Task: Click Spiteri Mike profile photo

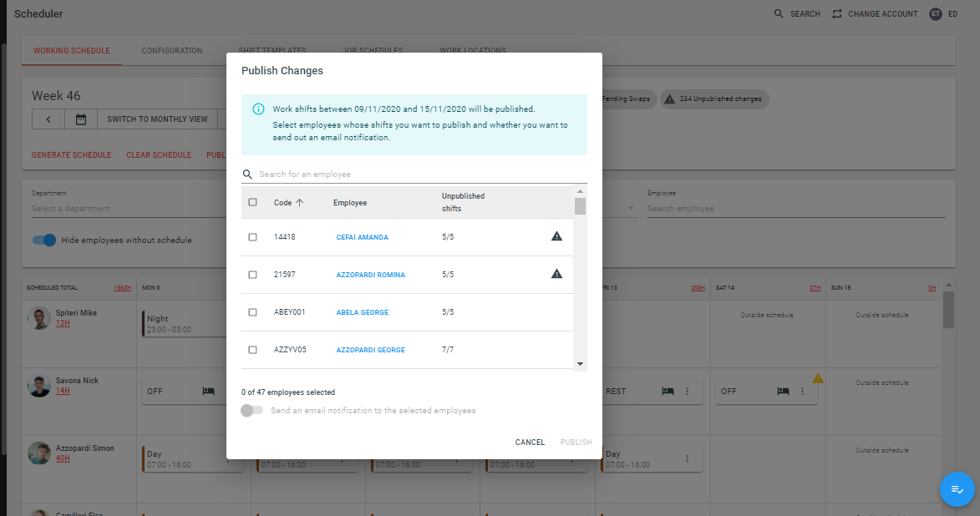Action: (38, 318)
